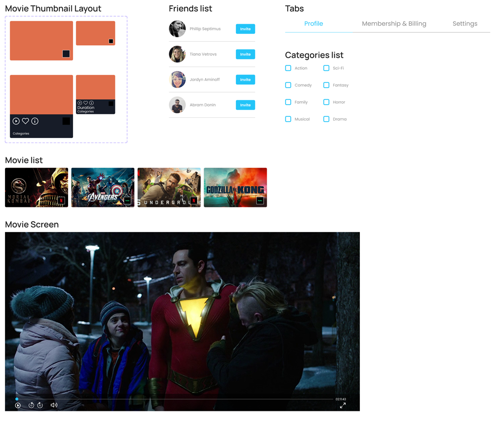The image size is (504, 427).
Task: Open the Settings tab
Action: pyautogui.click(x=465, y=24)
